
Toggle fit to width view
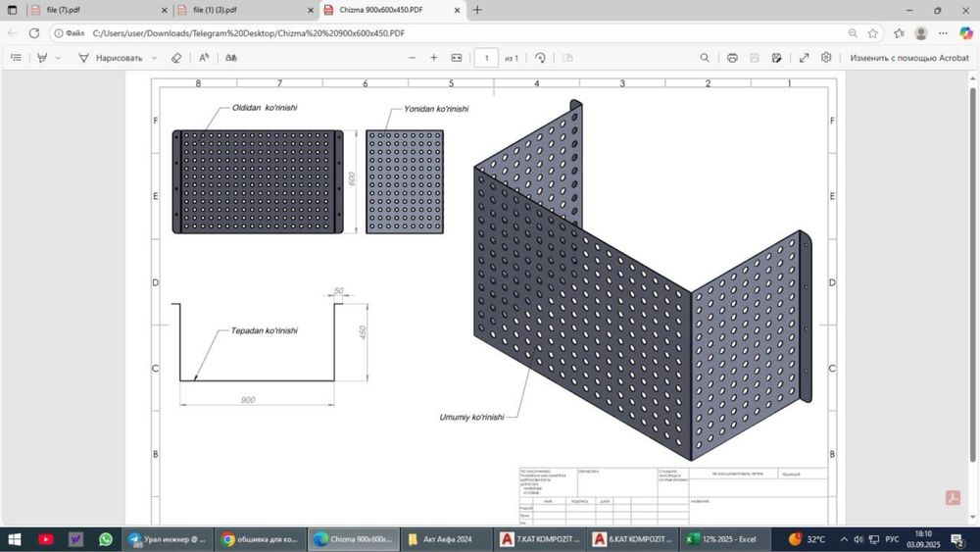457,58
